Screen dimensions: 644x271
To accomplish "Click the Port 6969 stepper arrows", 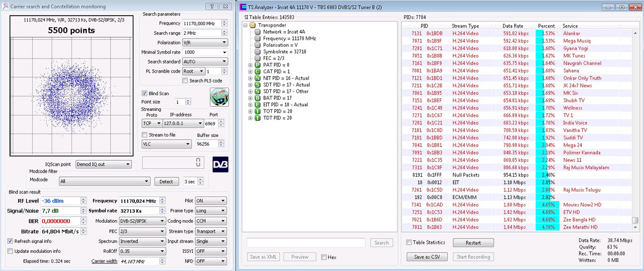I will (221, 123).
